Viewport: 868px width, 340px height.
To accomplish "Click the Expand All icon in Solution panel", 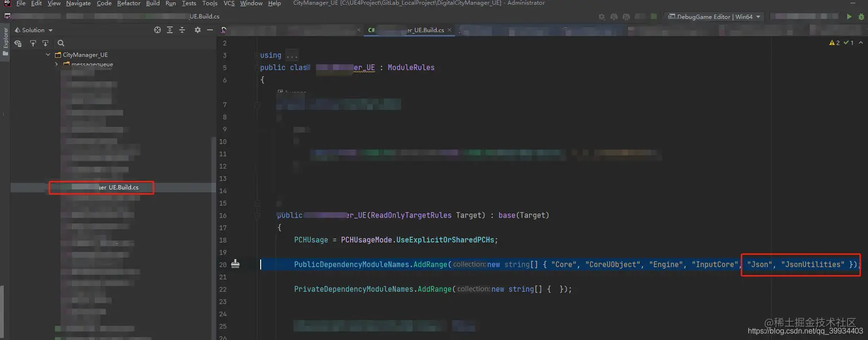I will pyautogui.click(x=170, y=29).
